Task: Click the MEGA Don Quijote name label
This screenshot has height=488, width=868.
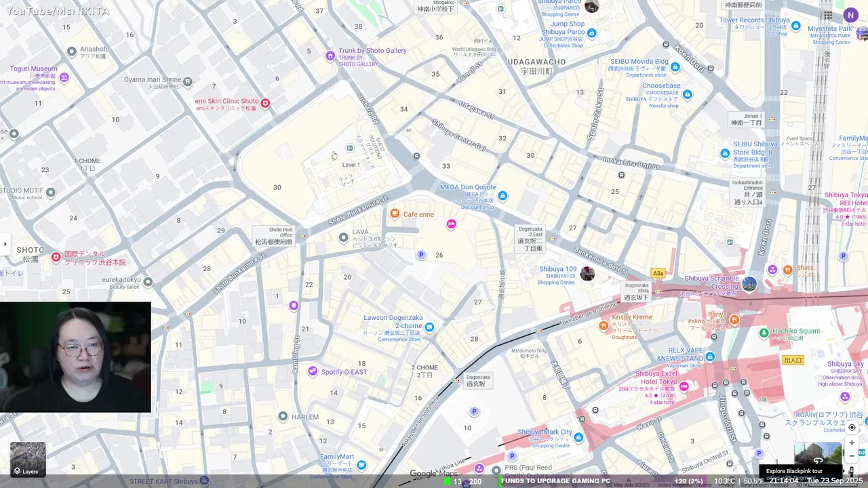Action: click(x=468, y=187)
